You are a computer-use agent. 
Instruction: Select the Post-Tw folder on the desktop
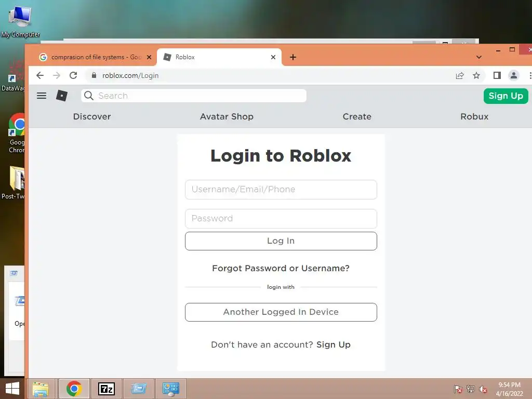coord(13,182)
